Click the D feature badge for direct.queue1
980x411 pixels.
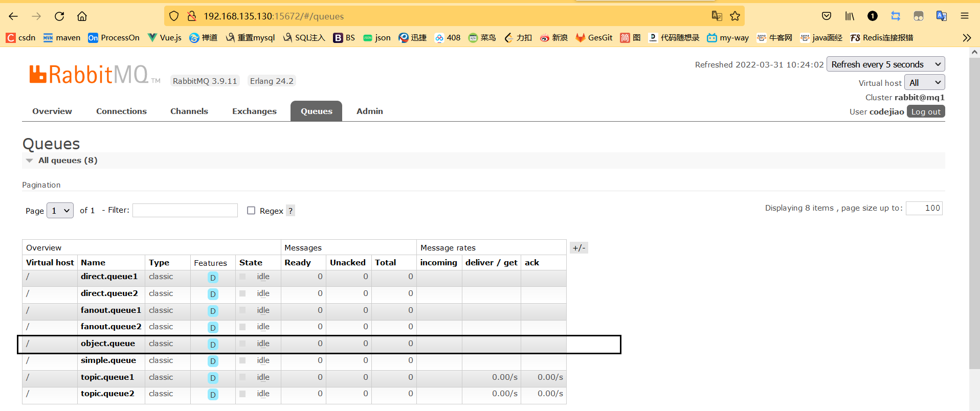click(213, 278)
